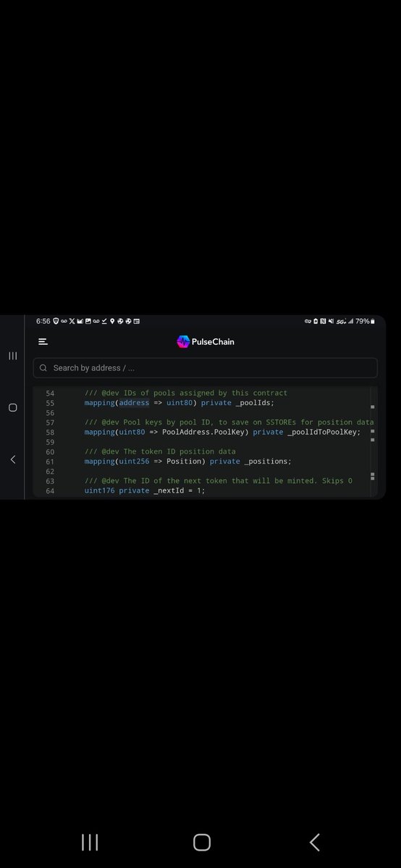Tap the 6:56 clock in status bar
401x868 pixels.
click(x=43, y=321)
